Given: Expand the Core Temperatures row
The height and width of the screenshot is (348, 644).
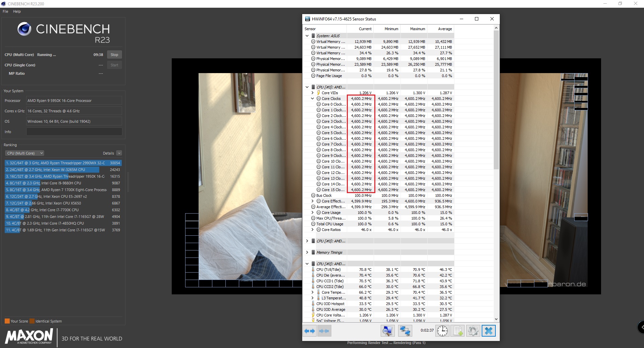Looking at the screenshot, I should click(312, 292).
